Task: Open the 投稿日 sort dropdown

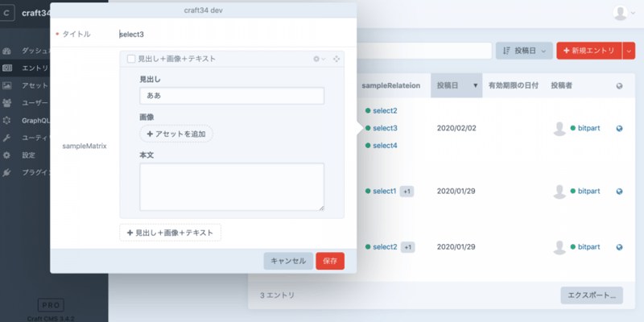Action: point(523,51)
